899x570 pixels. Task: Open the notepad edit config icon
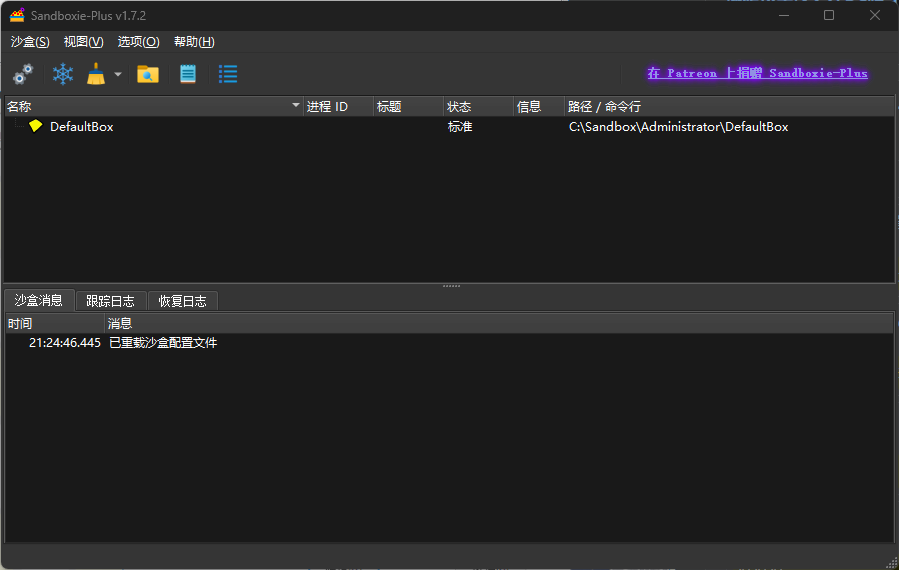(188, 74)
